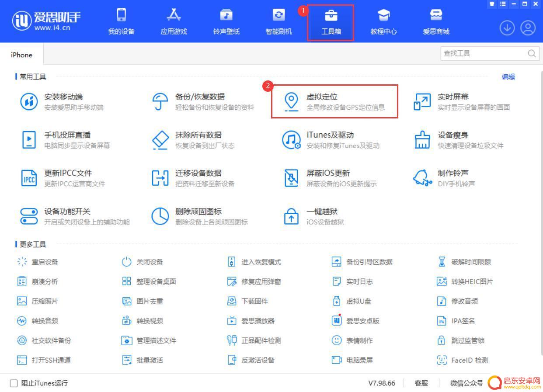Viewport: 543px width, 392px height.
Task: Open 管理描述文件 profile manager
Action: tap(149, 340)
